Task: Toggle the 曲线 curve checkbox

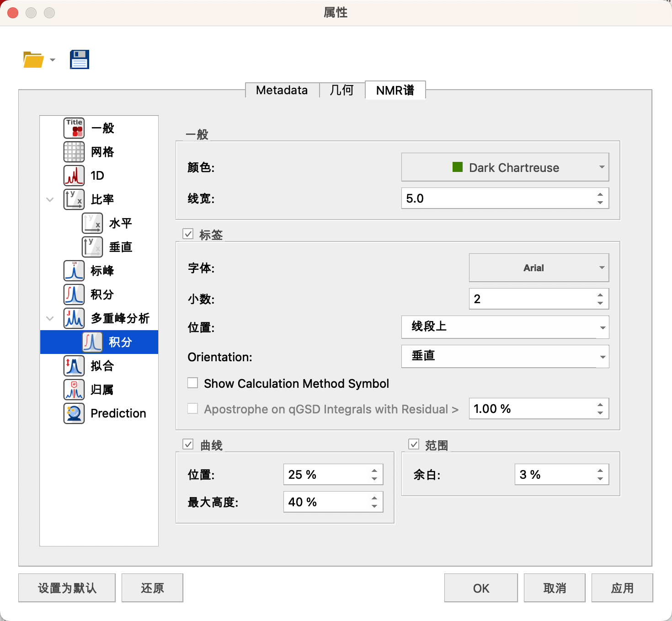Action: [x=188, y=444]
